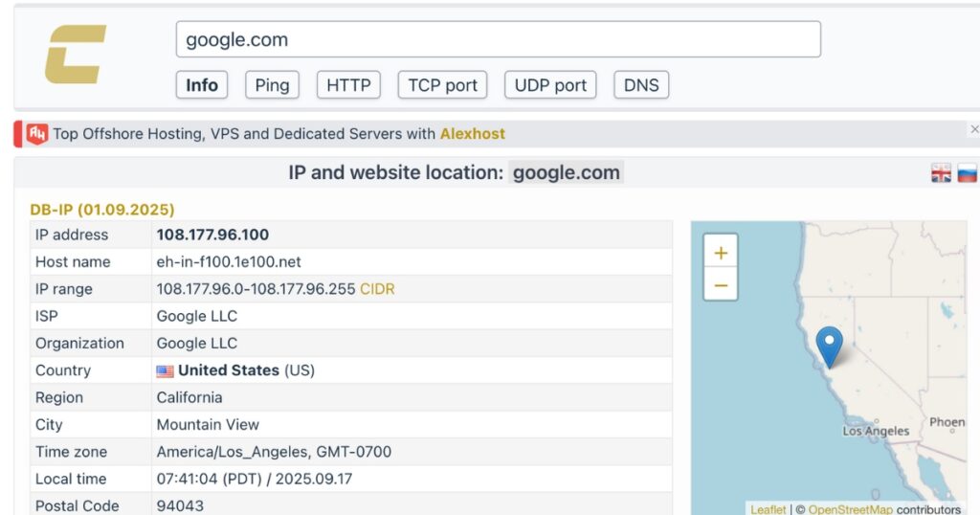This screenshot has width=980, height=515.
Task: Switch language with the UK flag
Action: tap(941, 173)
